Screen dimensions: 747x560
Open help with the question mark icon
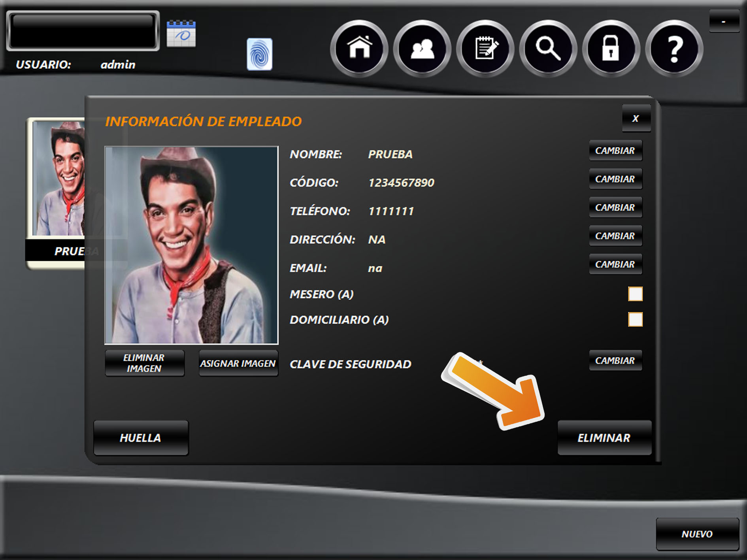(x=674, y=48)
